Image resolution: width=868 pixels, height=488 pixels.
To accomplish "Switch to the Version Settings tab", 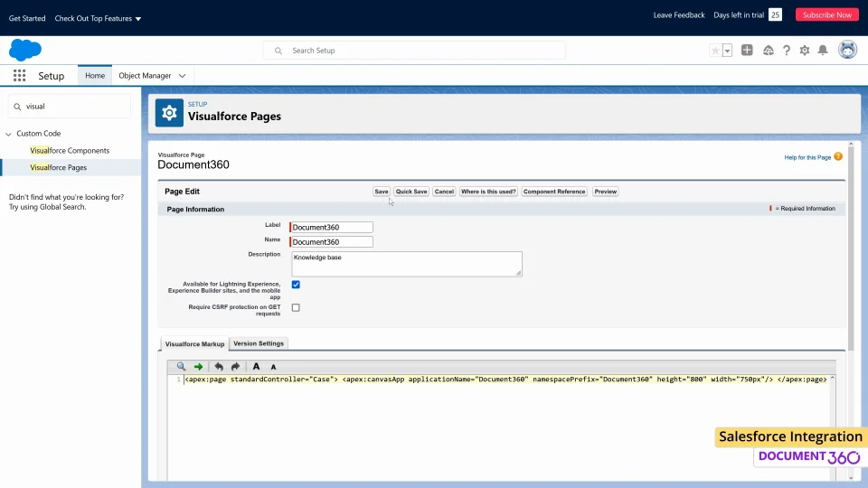I will (259, 343).
